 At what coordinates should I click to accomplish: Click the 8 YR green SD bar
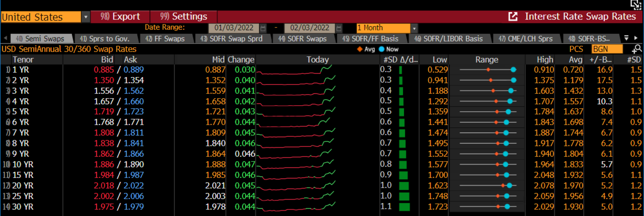tap(402, 143)
